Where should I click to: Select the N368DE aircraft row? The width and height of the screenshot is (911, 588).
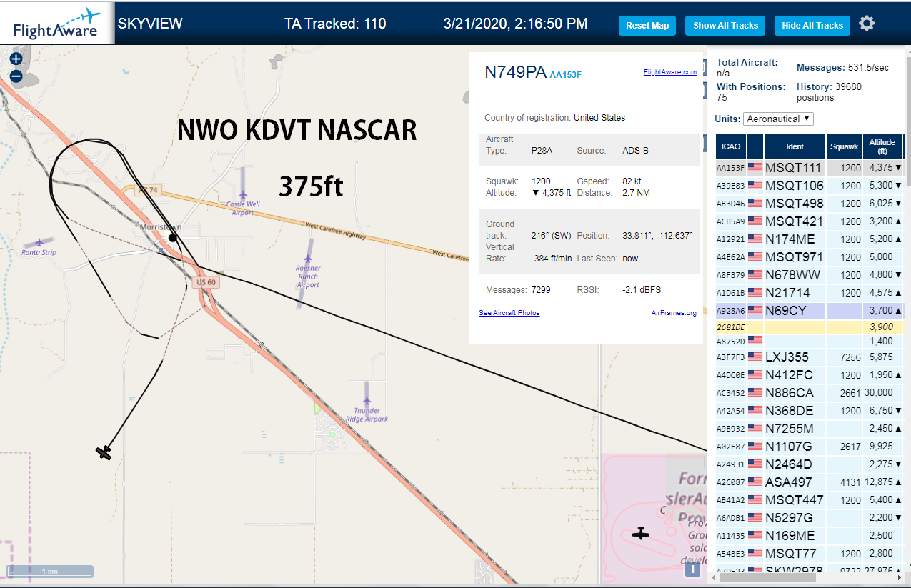click(x=810, y=411)
